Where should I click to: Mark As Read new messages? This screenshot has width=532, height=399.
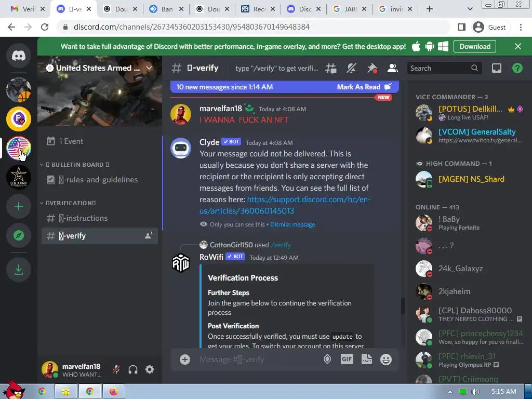(364, 87)
